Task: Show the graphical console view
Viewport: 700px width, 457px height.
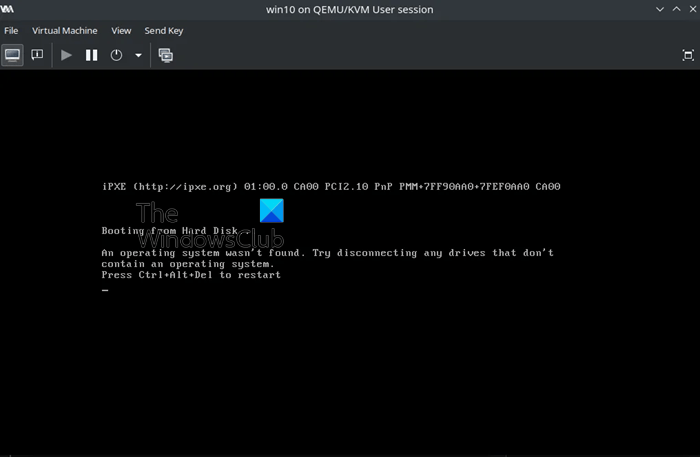Action: (x=12, y=55)
